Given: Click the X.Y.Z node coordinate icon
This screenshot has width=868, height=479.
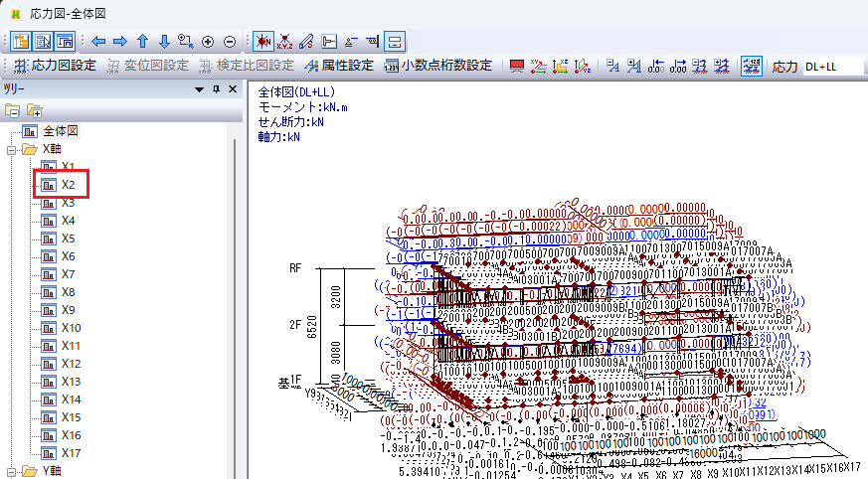Looking at the screenshot, I should point(284,42).
